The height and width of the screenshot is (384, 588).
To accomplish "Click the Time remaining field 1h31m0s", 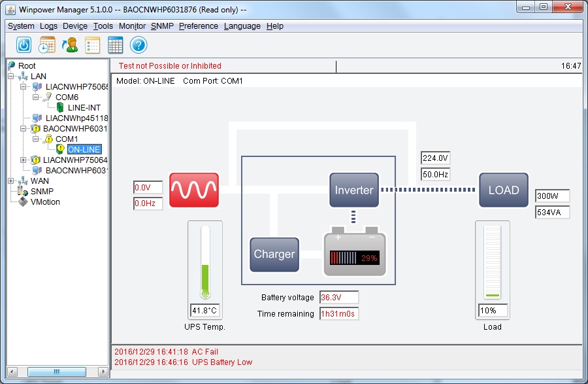I will pos(339,314).
